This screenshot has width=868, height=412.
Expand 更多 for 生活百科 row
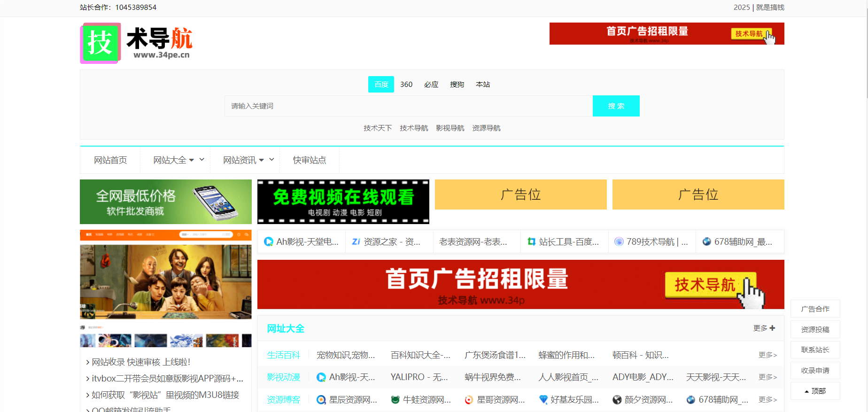click(767, 355)
